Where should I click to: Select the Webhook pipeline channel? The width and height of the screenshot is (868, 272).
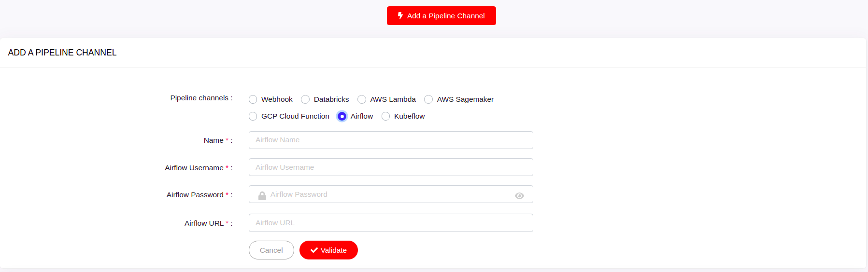tap(253, 99)
